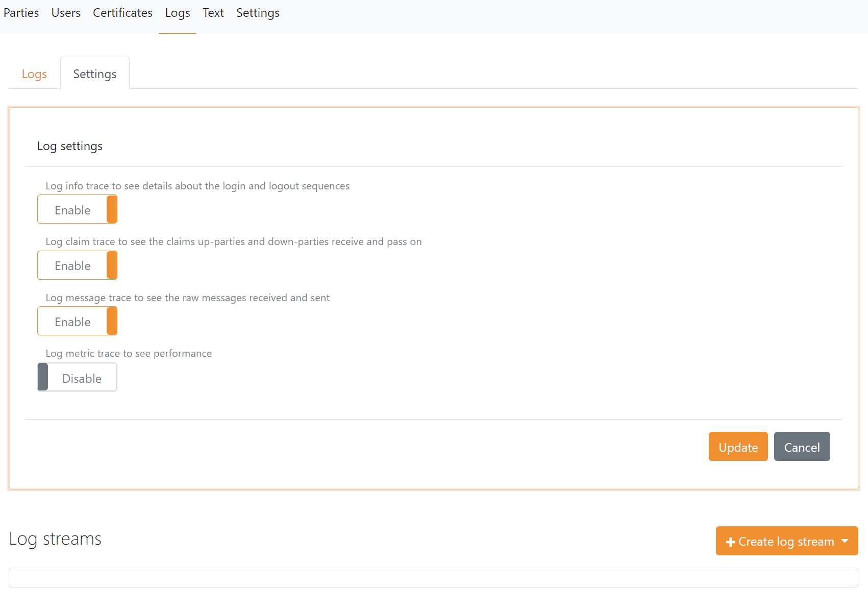Disable log claim trace toggle

tap(77, 265)
